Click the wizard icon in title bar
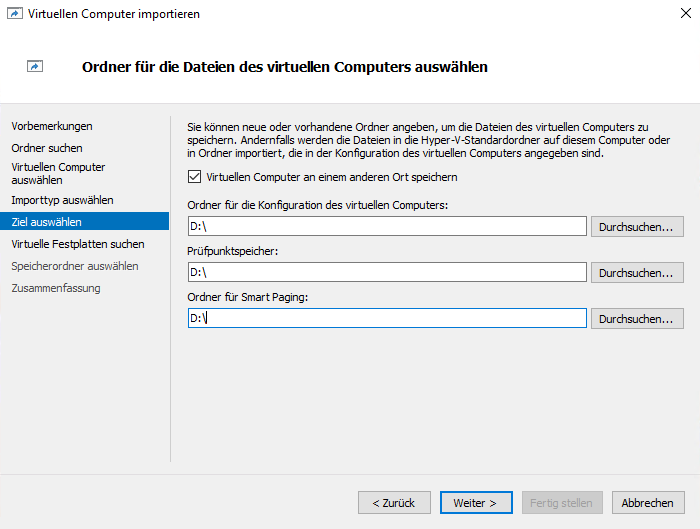Screen dimensions: 700x529 tap(12, 14)
